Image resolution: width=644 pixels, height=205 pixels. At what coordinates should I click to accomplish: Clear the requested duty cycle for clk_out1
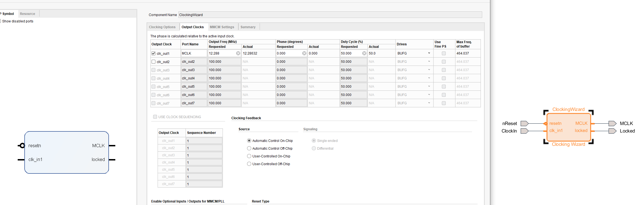(364, 53)
